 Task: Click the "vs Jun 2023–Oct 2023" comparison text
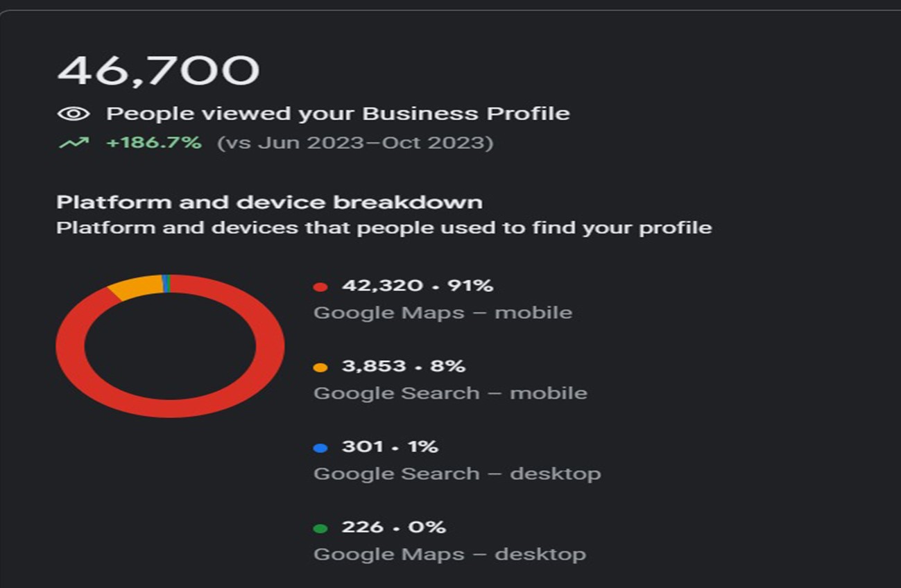[354, 143]
